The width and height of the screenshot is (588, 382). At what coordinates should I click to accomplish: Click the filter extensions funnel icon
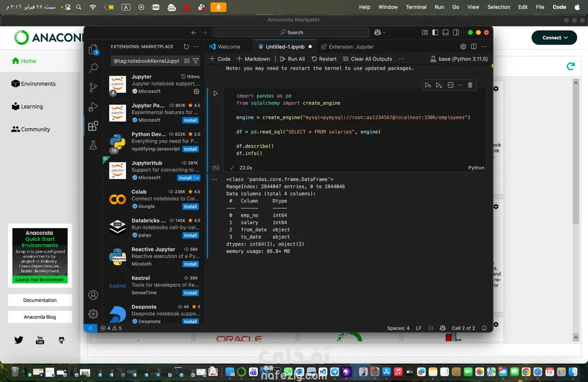point(196,61)
